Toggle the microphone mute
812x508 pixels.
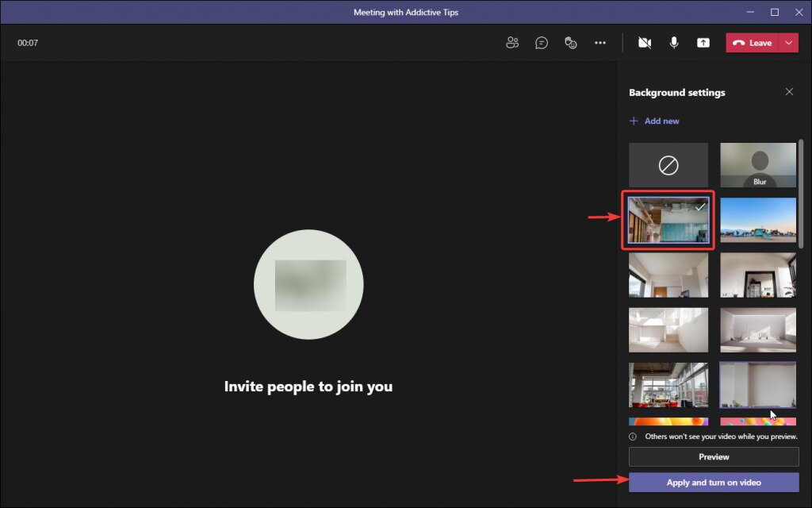coord(674,42)
